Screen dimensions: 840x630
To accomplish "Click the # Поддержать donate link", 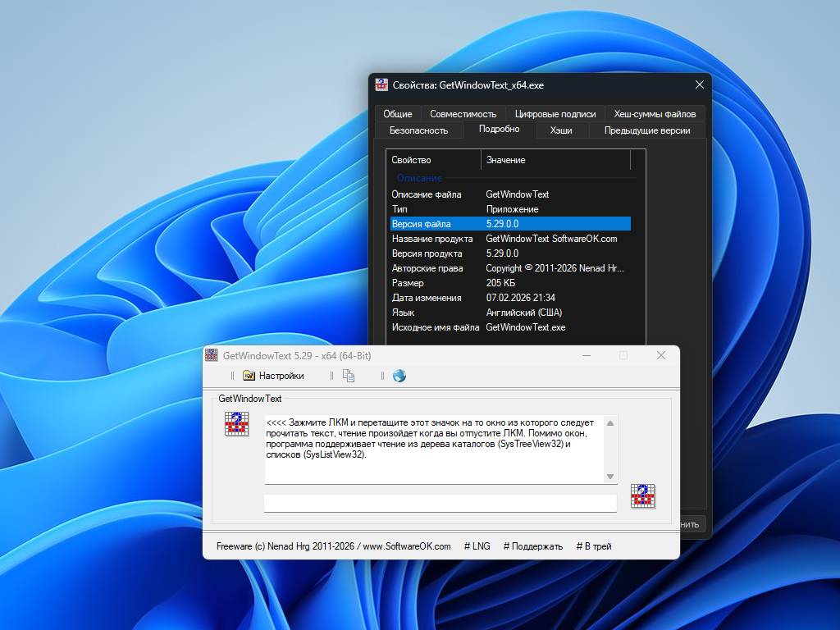I will click(x=532, y=546).
